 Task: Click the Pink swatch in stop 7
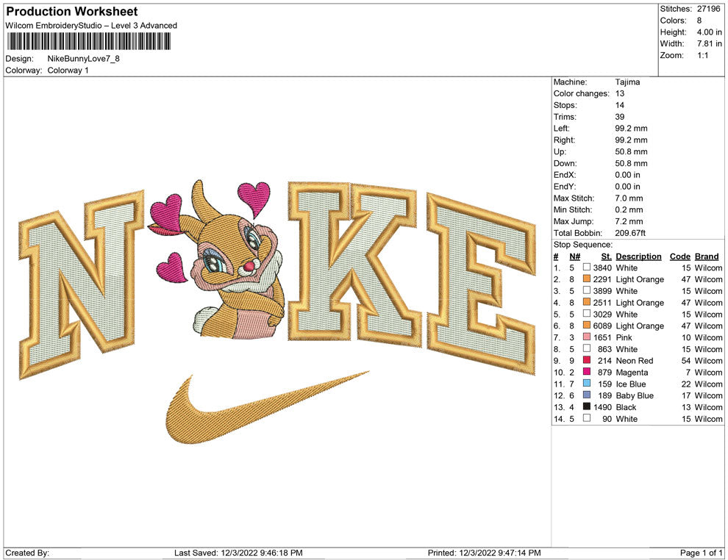(587, 337)
